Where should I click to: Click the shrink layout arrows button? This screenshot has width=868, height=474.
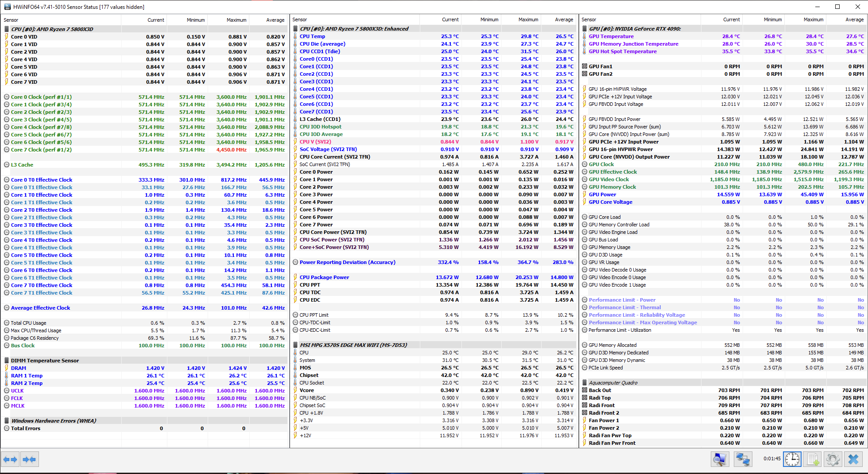coord(30,459)
